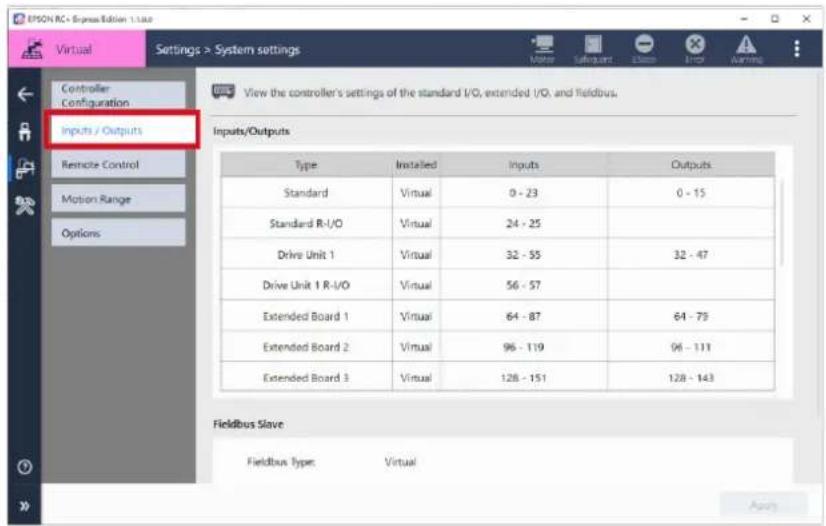The width and height of the screenshot is (826, 526).
Task: Maximize the EPSON RC+ window
Action: 775,19
